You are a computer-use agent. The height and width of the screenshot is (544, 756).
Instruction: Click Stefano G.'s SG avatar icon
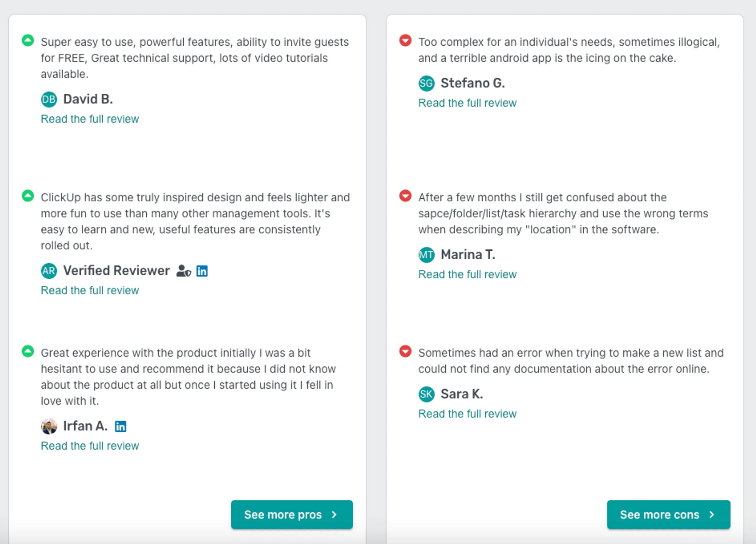point(426,83)
